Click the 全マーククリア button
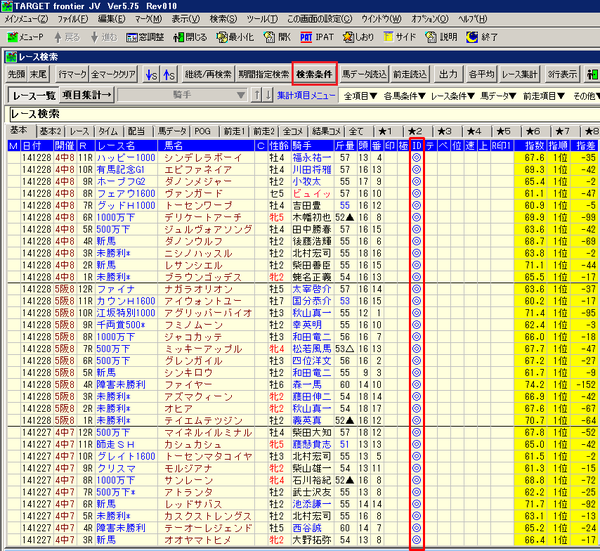 pyautogui.click(x=113, y=74)
